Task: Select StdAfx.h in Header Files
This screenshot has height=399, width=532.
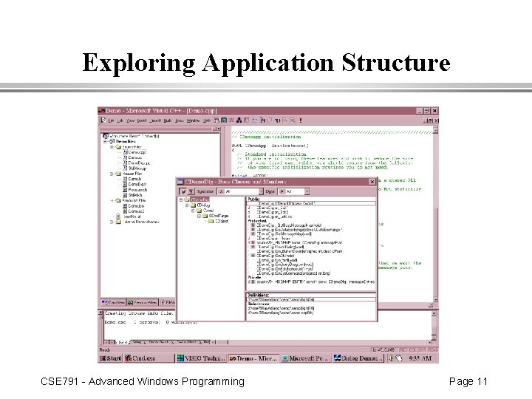Action: pyautogui.click(x=132, y=195)
